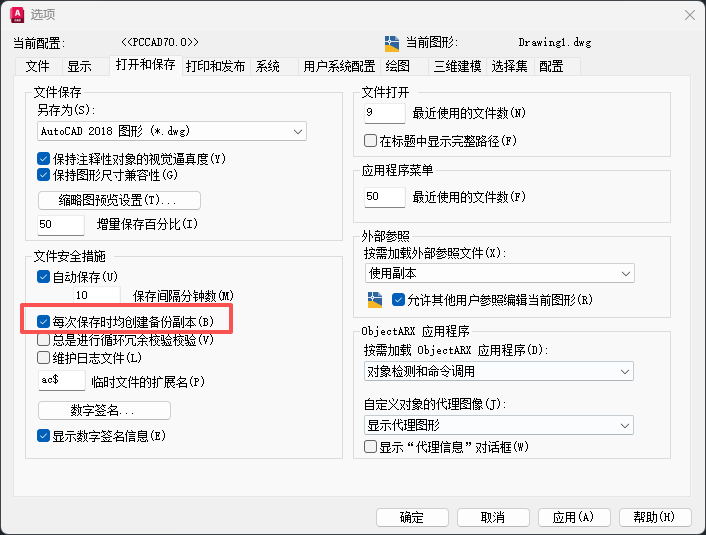Open help with 帮助(H) button

(x=655, y=517)
